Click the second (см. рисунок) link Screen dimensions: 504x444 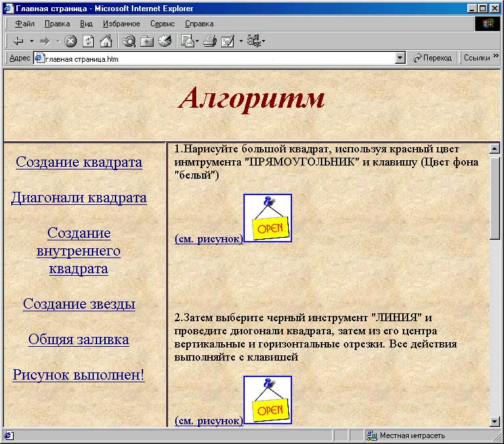(x=209, y=420)
